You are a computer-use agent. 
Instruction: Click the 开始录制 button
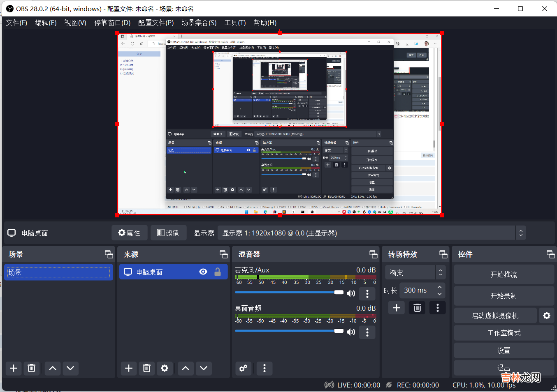(504, 296)
